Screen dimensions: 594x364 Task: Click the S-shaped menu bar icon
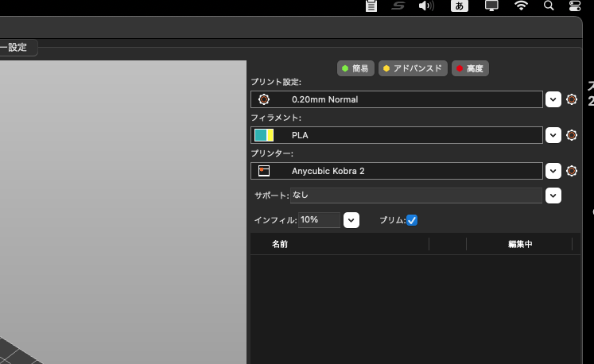398,6
